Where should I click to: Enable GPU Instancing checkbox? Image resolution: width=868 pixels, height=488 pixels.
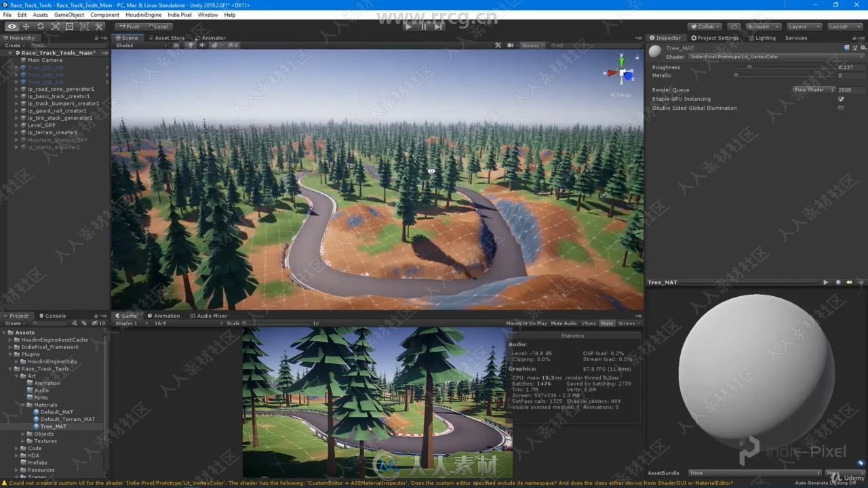pyautogui.click(x=841, y=99)
